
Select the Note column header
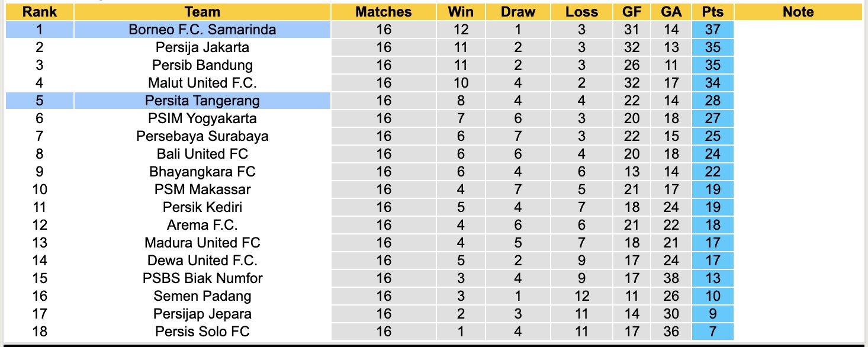(x=798, y=12)
